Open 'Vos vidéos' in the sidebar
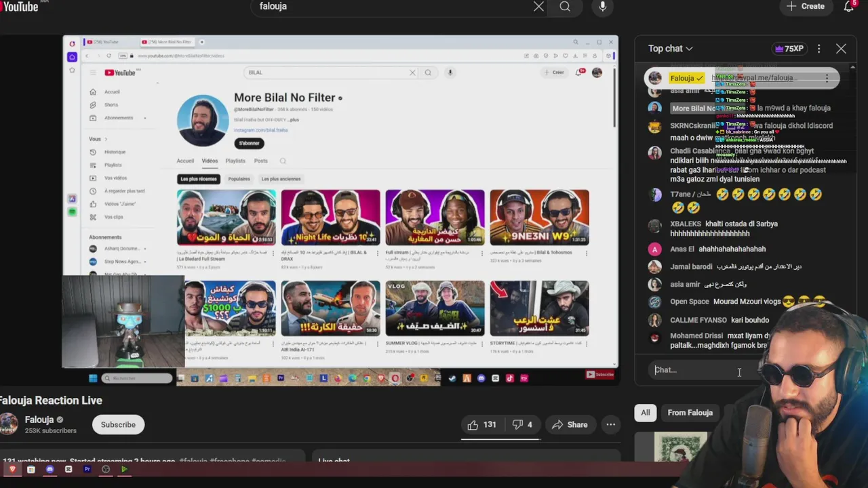 coord(115,178)
